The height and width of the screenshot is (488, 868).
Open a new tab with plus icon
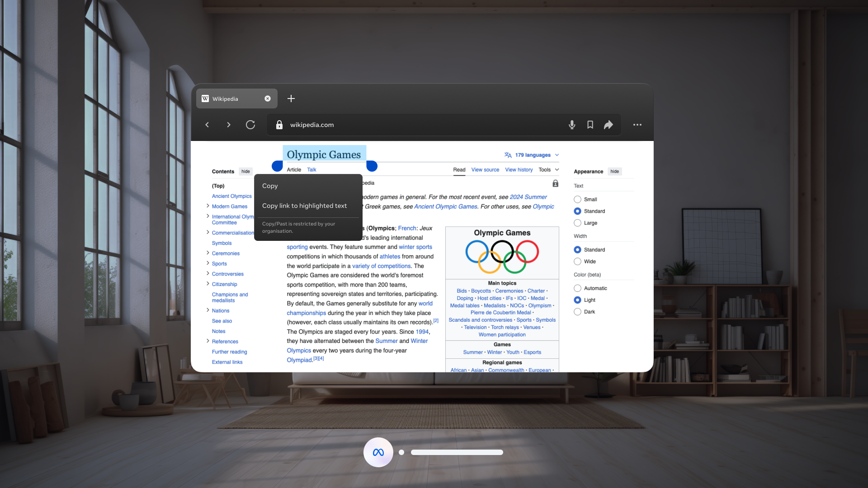click(291, 99)
